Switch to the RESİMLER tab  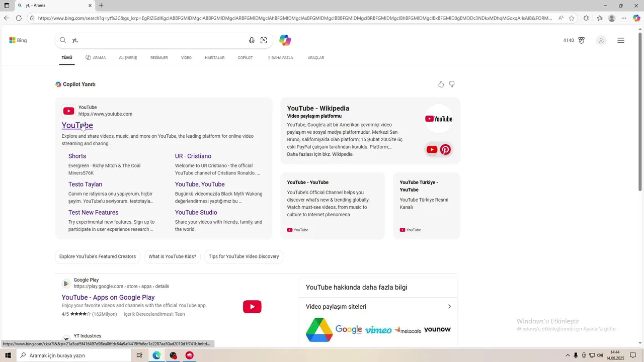159,58
